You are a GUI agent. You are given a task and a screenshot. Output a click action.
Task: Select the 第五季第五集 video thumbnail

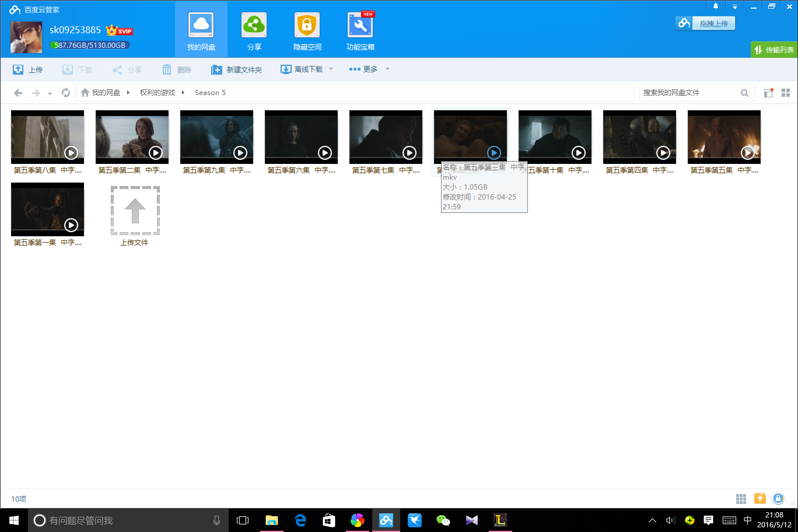tap(724, 137)
